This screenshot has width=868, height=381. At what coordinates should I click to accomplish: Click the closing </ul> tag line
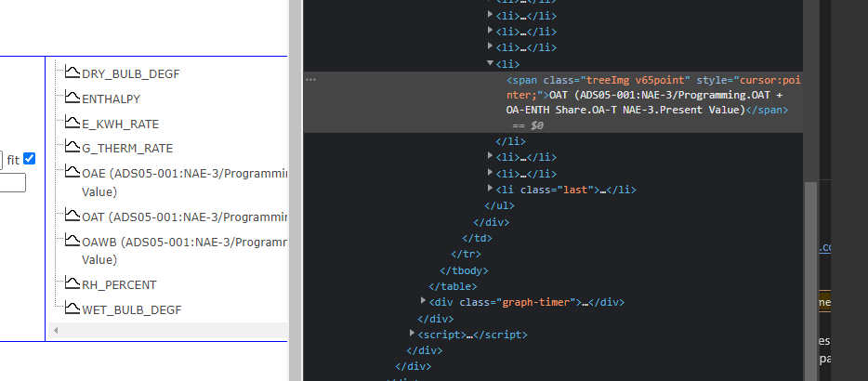(500, 206)
